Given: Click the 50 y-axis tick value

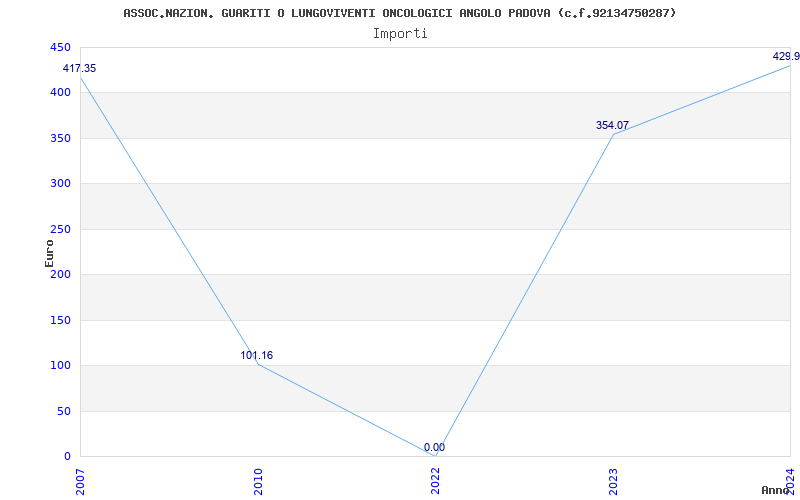Looking at the screenshot, I should click(62, 411).
